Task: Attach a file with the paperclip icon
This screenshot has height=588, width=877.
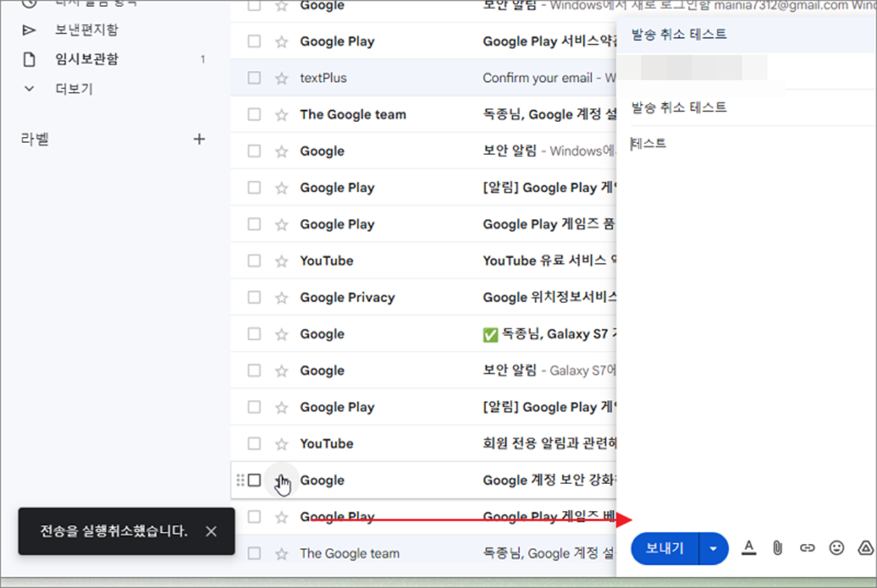Action: click(x=777, y=548)
